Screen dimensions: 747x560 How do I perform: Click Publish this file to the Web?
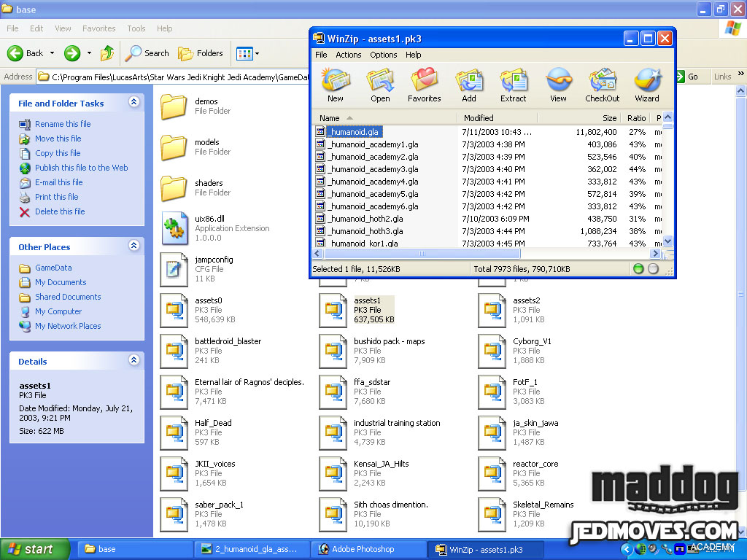(x=82, y=168)
